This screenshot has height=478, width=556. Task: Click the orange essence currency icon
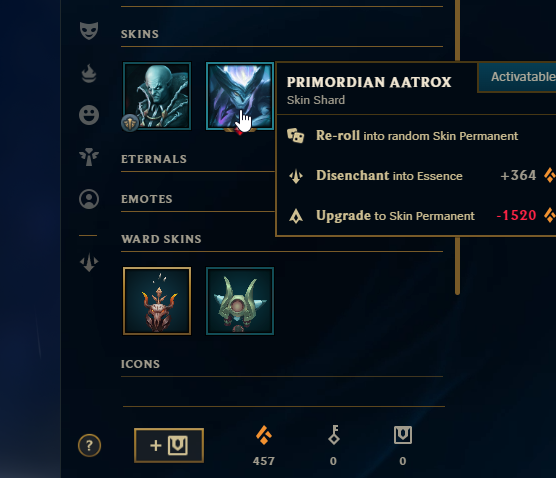coord(264,435)
